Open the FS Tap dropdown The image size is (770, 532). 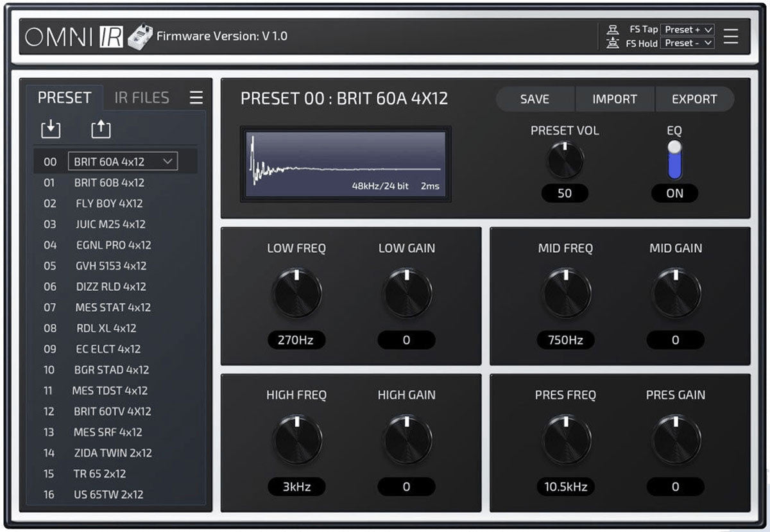tap(687, 30)
